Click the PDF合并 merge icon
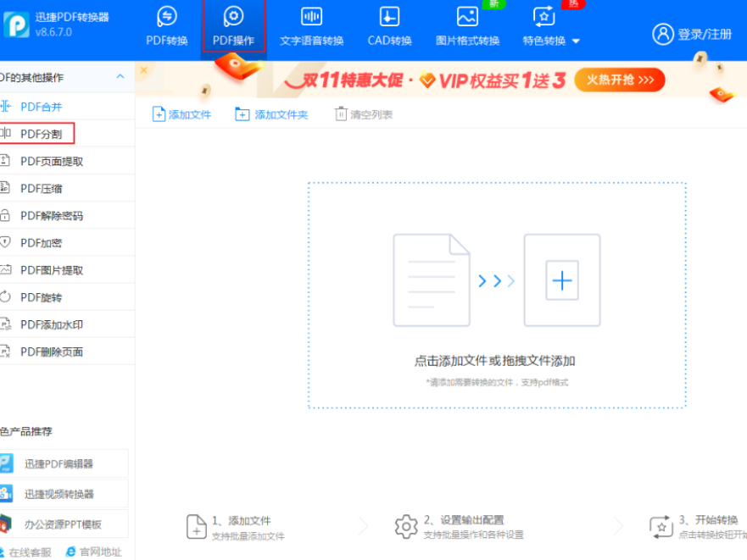The image size is (747, 560). (x=5, y=106)
